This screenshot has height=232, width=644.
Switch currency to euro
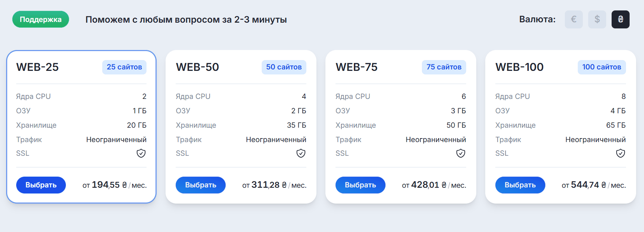(x=573, y=19)
